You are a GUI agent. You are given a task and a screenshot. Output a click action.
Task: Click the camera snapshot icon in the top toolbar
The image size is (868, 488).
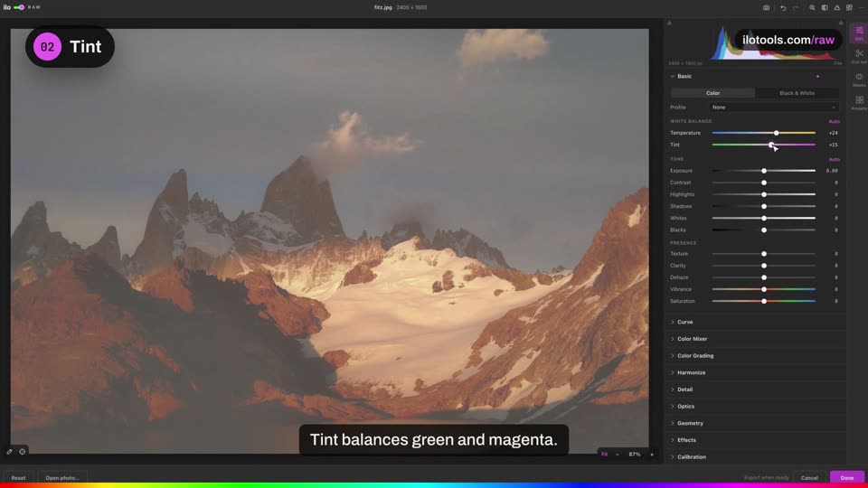click(x=766, y=8)
